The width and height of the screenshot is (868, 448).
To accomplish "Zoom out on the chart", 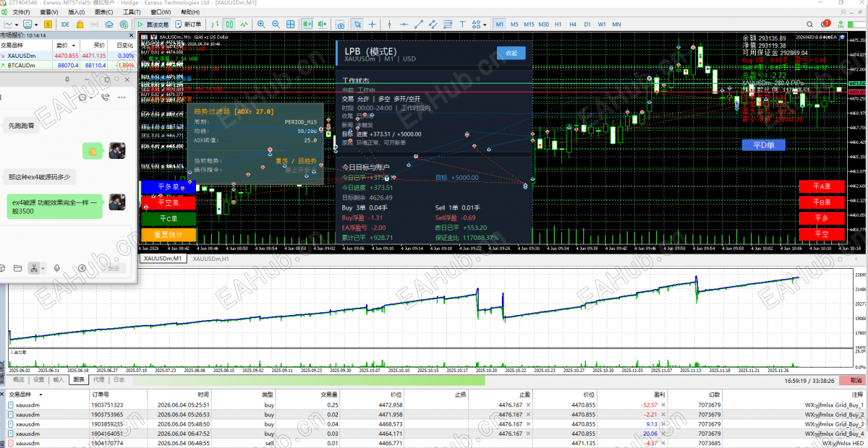I will click(276, 24).
